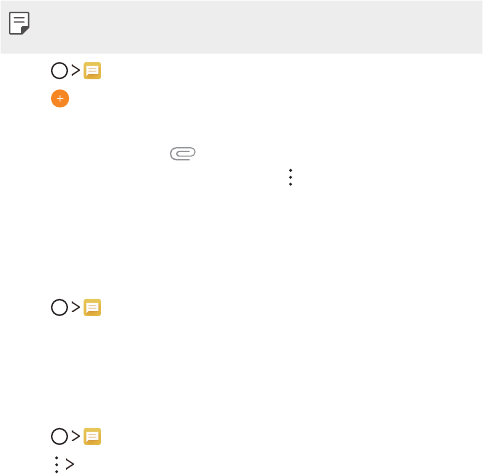Select the paperclip attachment icon

183,153
